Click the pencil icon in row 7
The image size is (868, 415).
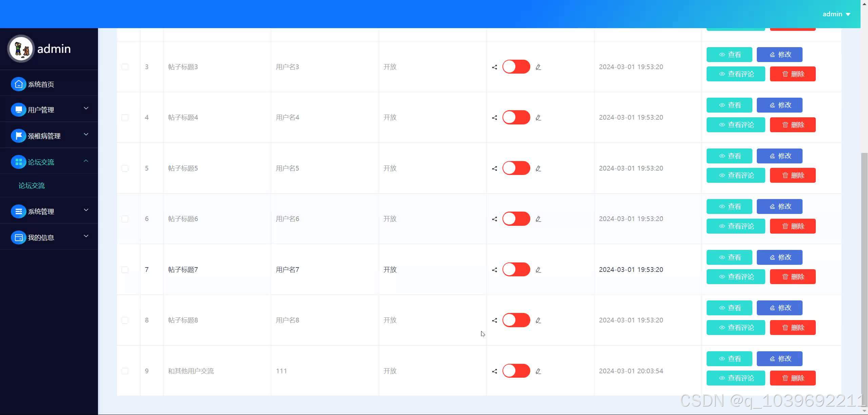(x=538, y=270)
